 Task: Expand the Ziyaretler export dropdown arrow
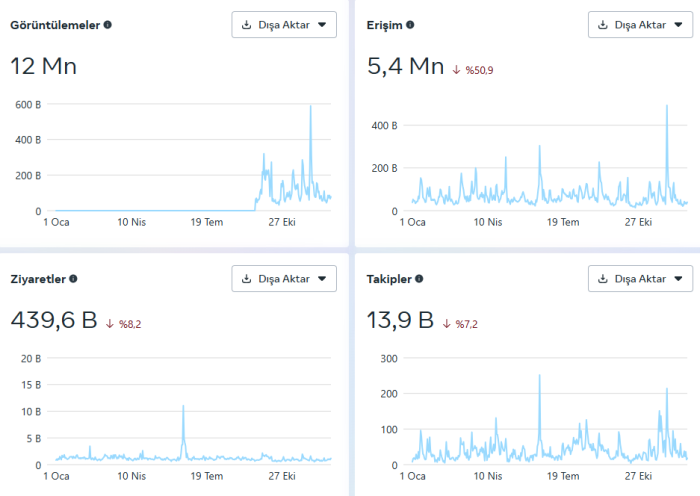pos(321,278)
